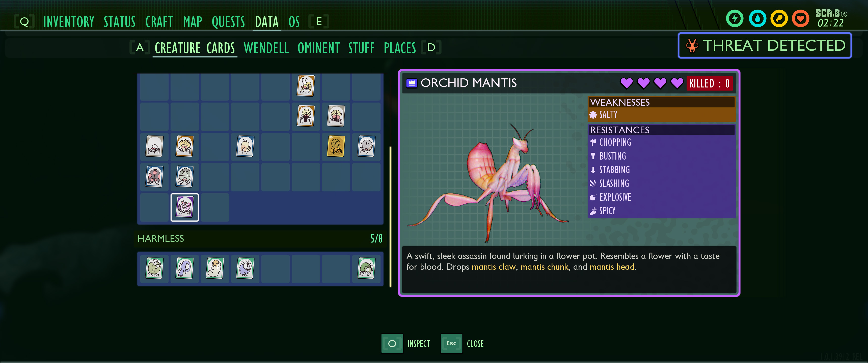Switch to the Wendell data sub-tab
This screenshot has height=363, width=868.
click(x=266, y=48)
